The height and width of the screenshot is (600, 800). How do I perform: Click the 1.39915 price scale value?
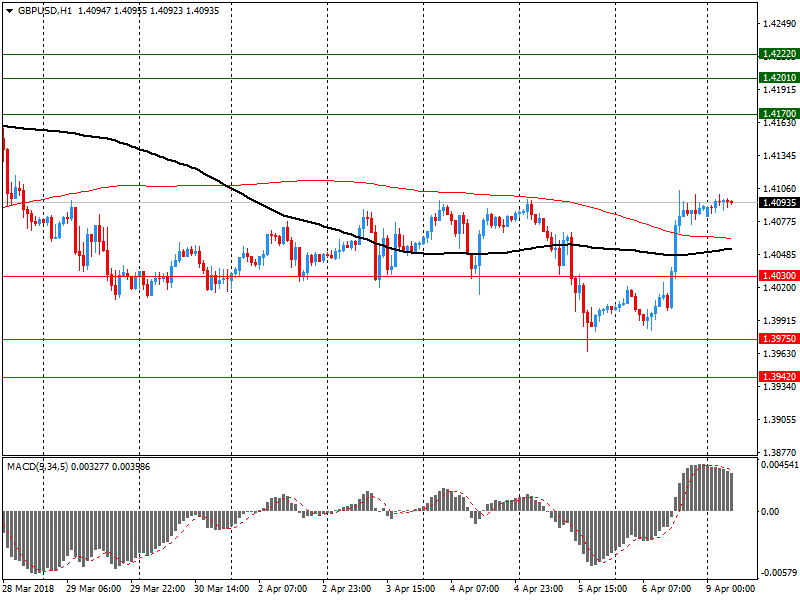tap(779, 321)
